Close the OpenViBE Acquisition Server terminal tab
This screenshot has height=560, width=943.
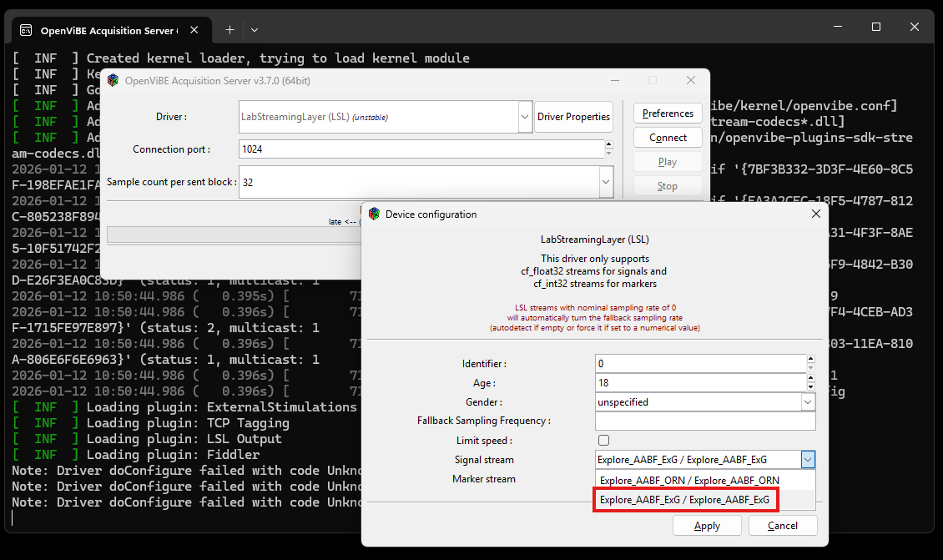pos(194,30)
